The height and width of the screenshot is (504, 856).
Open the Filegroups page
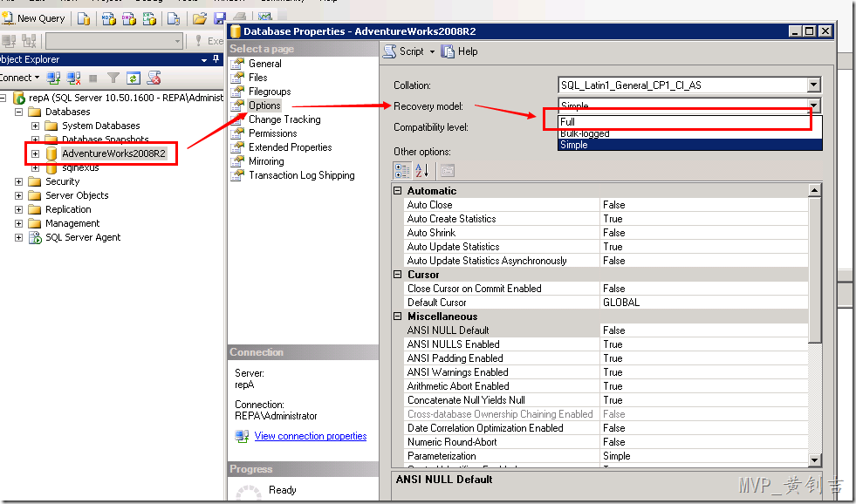[x=270, y=92]
